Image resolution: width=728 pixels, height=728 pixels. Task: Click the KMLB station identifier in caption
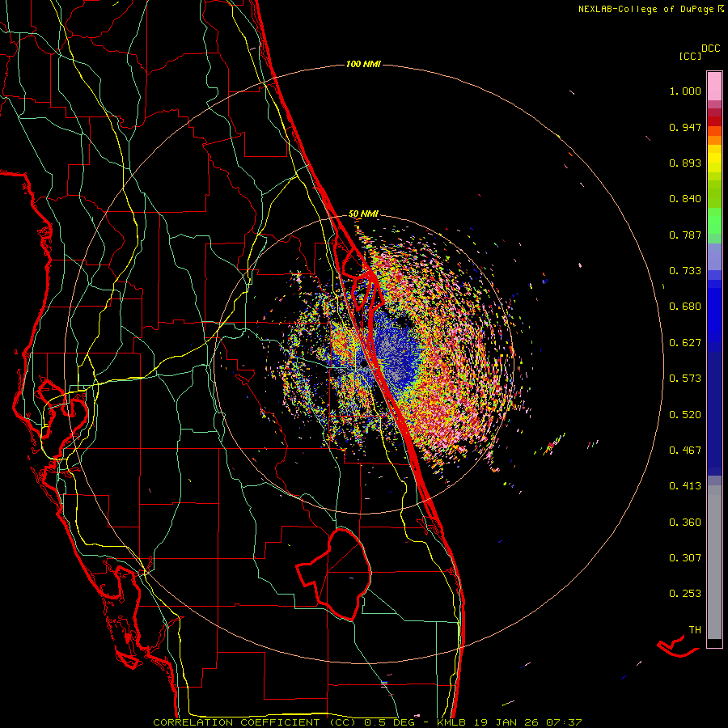(x=451, y=722)
